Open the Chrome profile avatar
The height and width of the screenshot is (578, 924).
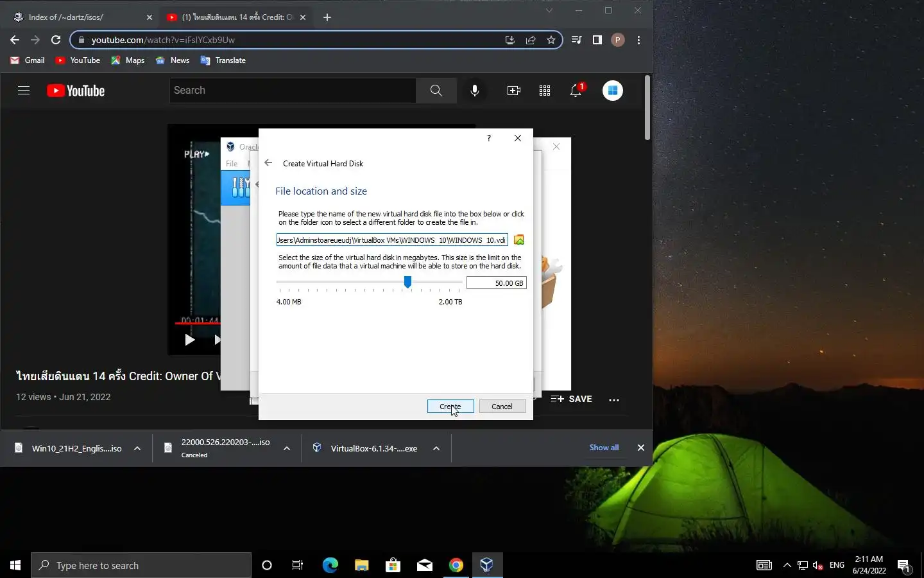pyautogui.click(x=618, y=40)
